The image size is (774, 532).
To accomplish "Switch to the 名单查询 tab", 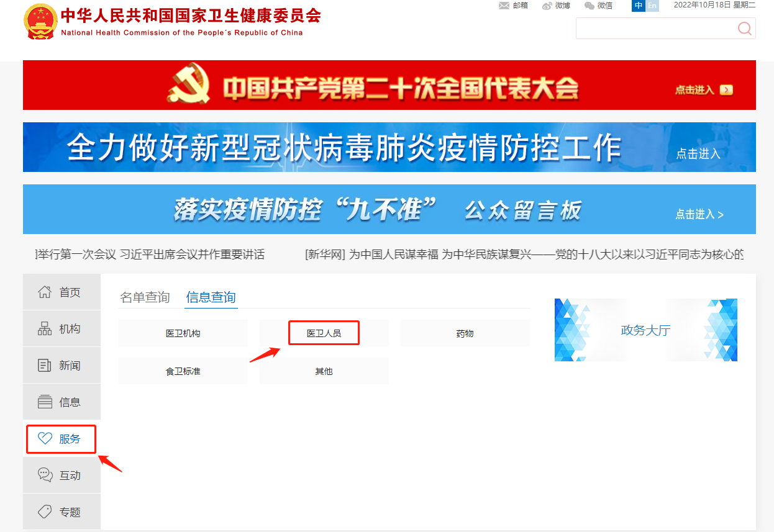I will 145,297.
